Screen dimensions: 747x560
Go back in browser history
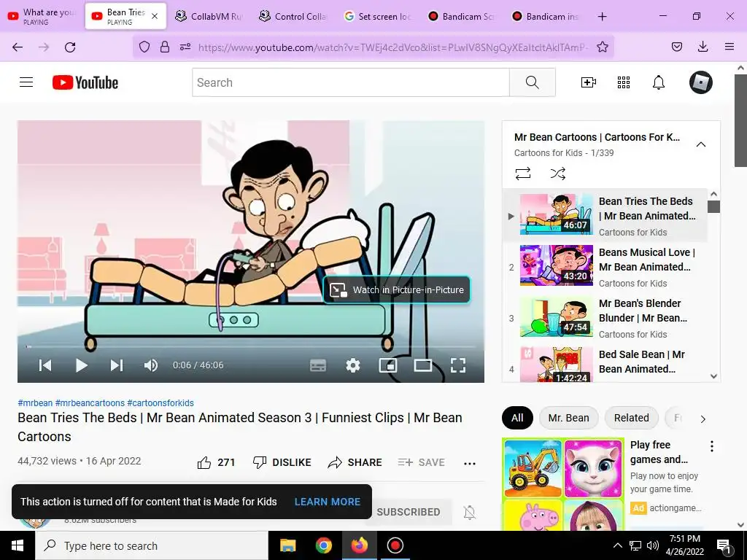click(x=18, y=47)
